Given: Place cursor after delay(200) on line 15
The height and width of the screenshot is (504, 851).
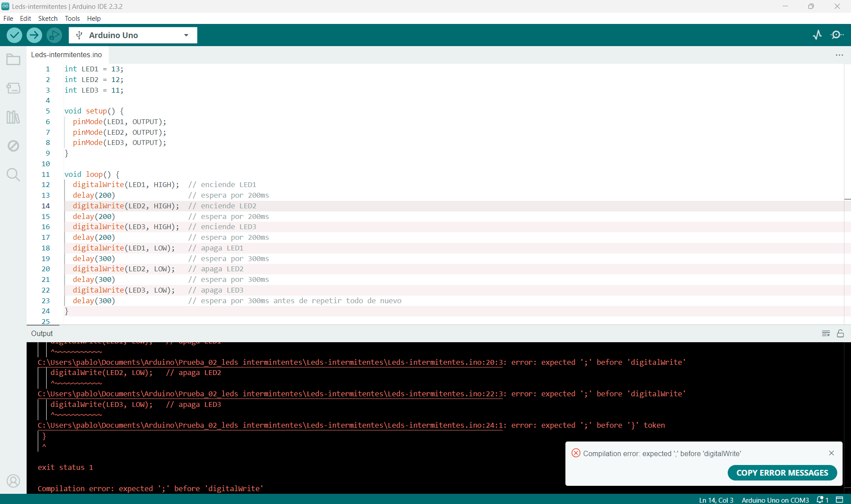Looking at the screenshot, I should 116,217.
